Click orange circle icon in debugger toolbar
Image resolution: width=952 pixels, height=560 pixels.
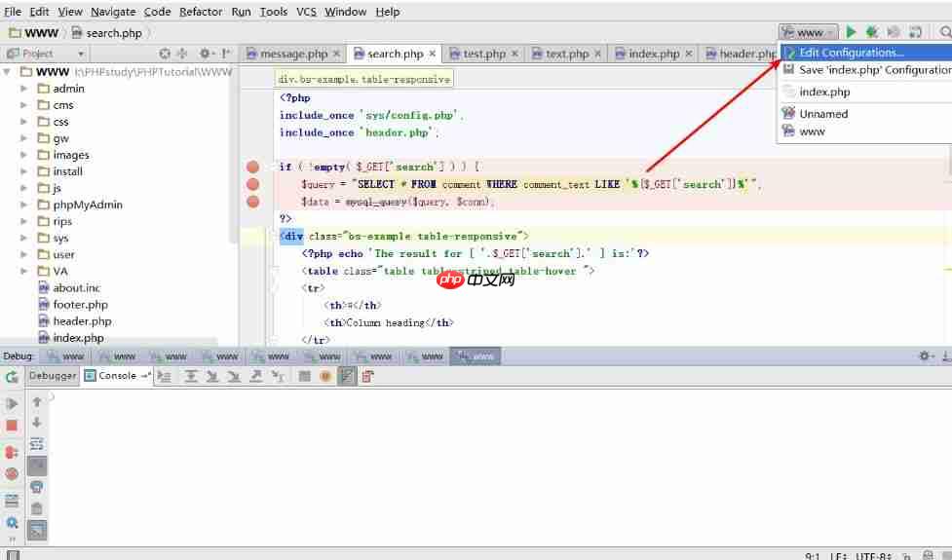coord(325,376)
